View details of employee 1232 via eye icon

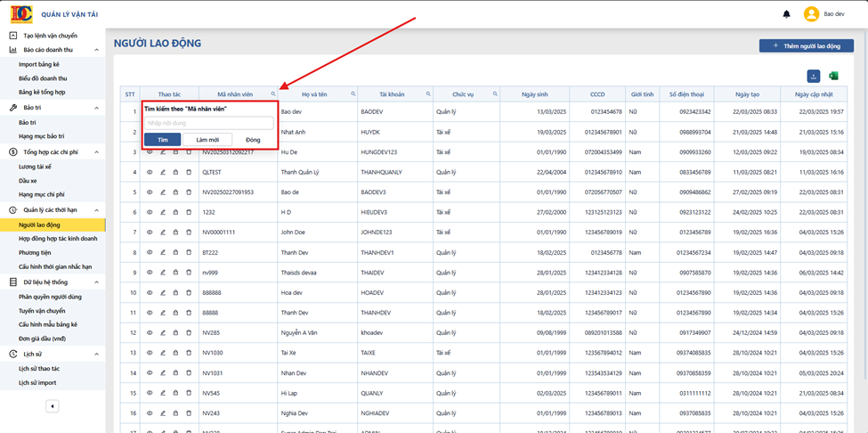click(150, 212)
